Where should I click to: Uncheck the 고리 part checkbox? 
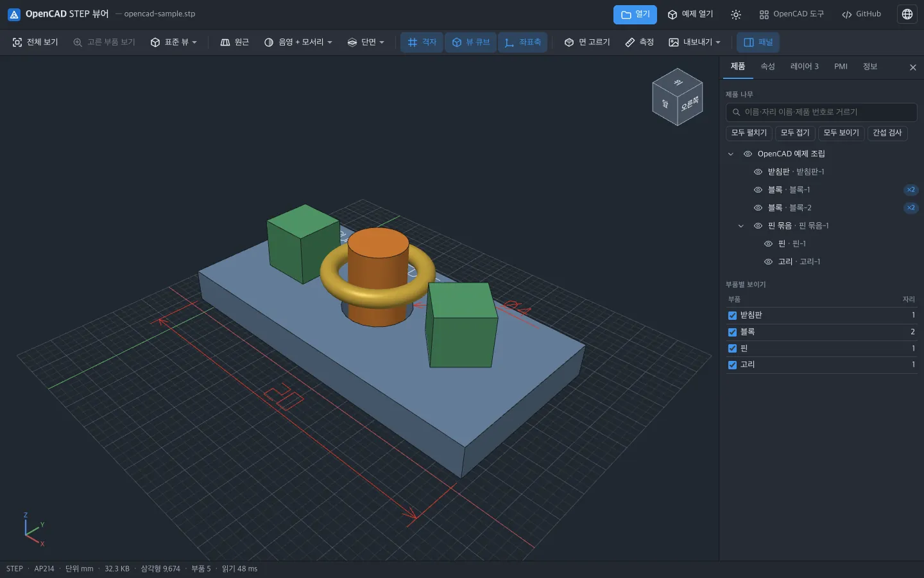pyautogui.click(x=732, y=365)
